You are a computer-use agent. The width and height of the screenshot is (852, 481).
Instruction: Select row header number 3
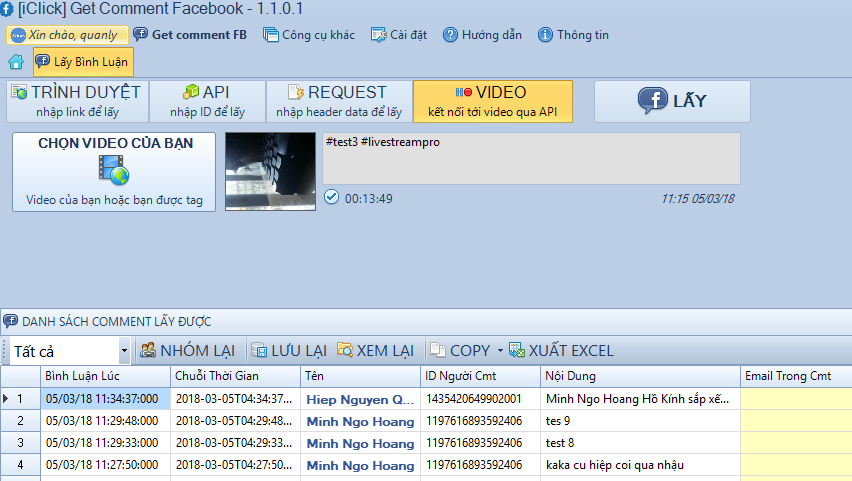coord(20,443)
